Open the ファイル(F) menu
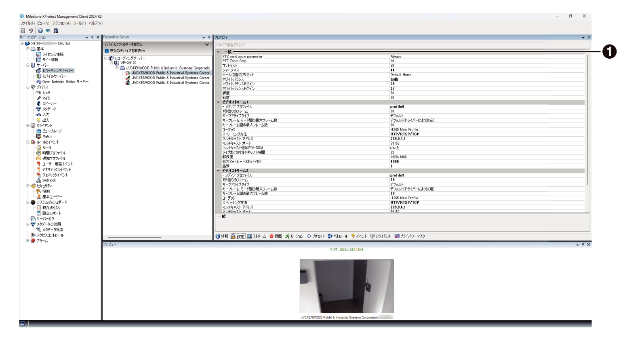 pos(27,23)
